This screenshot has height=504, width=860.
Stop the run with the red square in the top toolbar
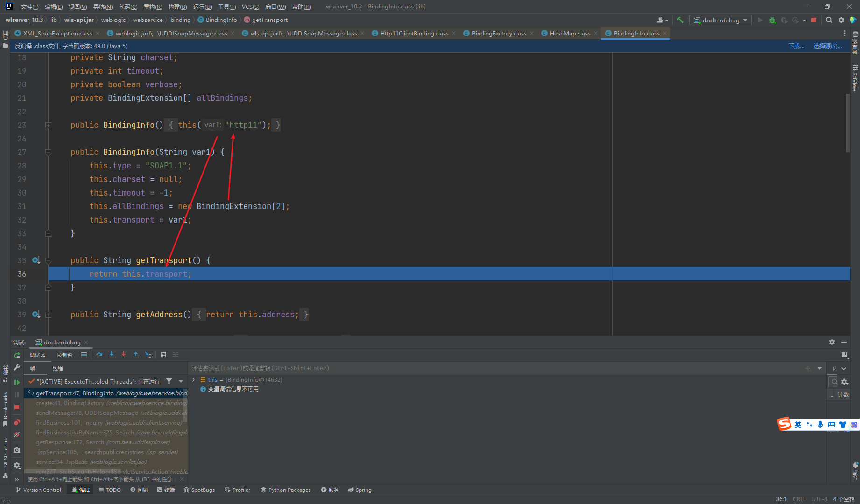(814, 20)
